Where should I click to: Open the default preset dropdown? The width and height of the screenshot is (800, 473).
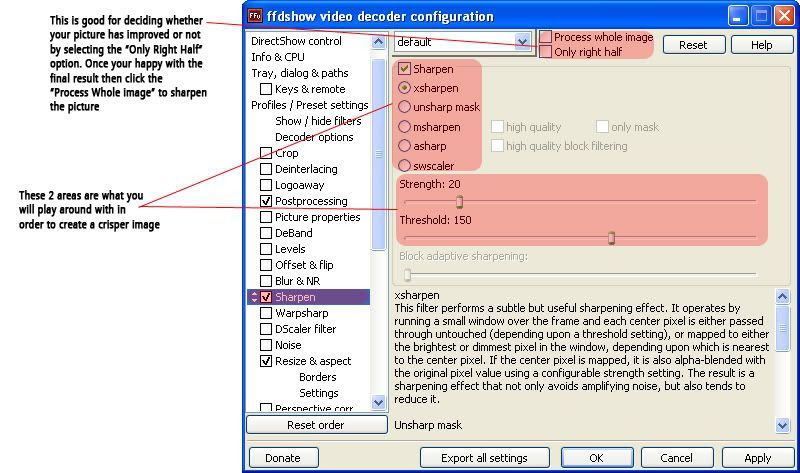pos(522,42)
